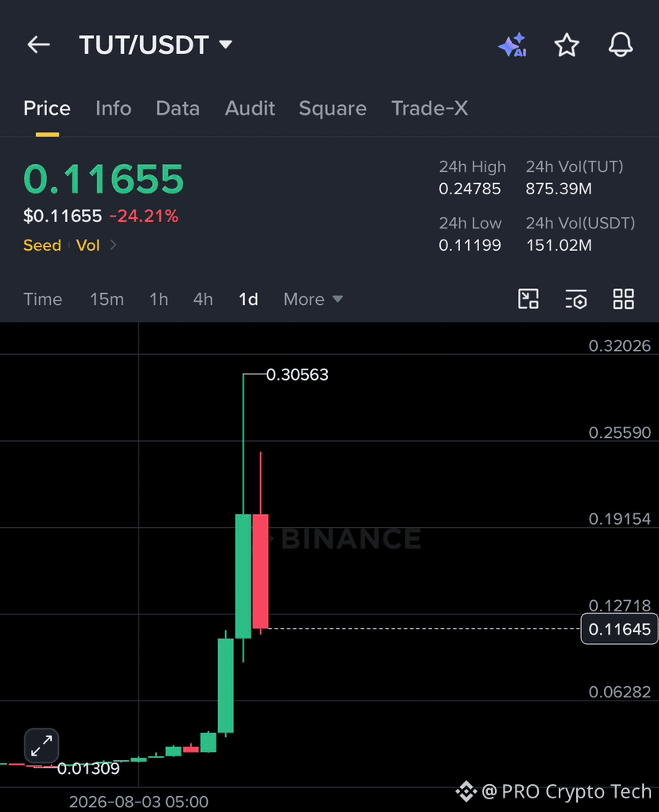Tap the chart low label 0.01309
This screenshot has height=812, width=659.
tap(88, 768)
